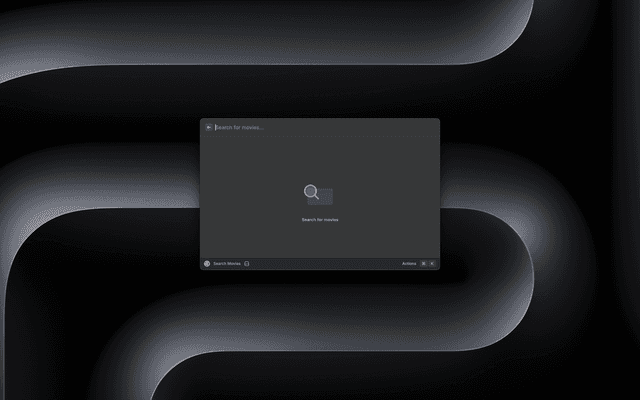This screenshot has width=640, height=400.
Task: Focus the 'Search for movies...' input field
Action: click(x=300, y=127)
